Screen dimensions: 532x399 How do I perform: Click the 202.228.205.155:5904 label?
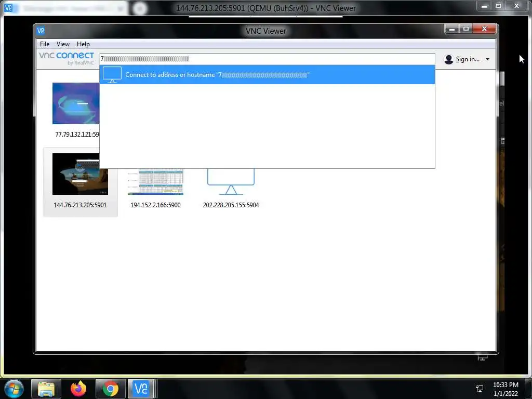(231, 205)
